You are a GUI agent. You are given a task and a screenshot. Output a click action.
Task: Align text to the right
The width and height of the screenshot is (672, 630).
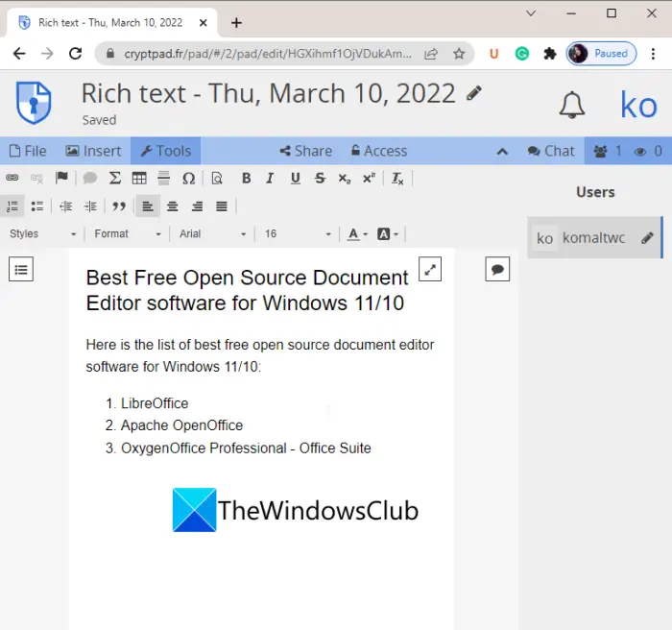coord(197,206)
